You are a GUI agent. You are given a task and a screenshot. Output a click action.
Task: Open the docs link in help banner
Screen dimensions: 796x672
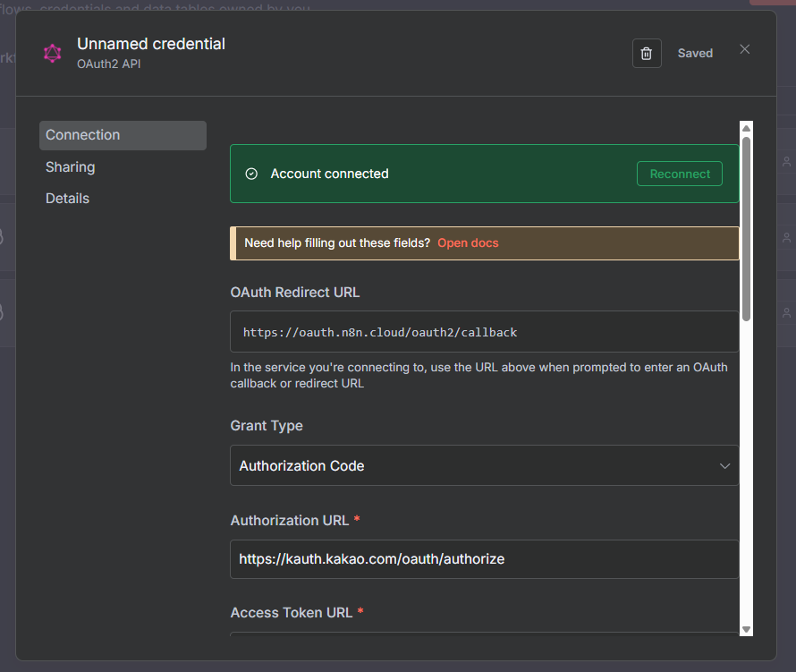click(x=468, y=243)
